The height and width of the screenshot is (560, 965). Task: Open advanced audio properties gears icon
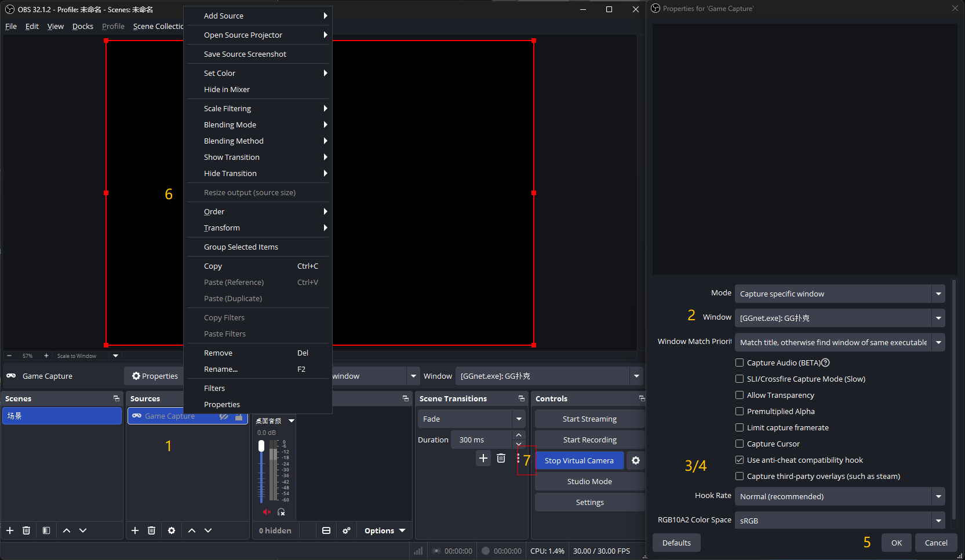pyautogui.click(x=347, y=530)
